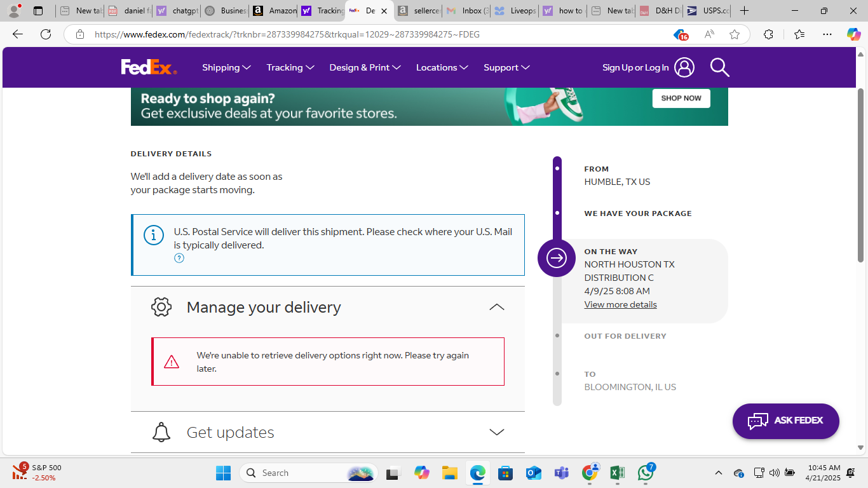Open Microsoft Teams from the taskbar
868x488 pixels.
point(562,473)
